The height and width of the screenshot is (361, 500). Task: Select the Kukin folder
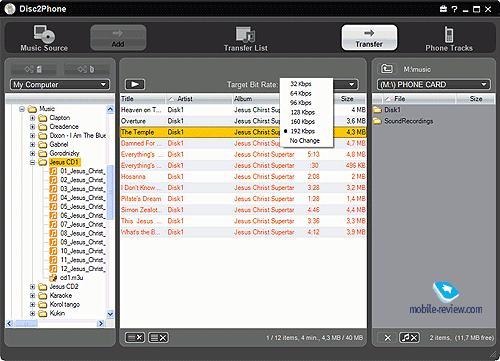coord(57,313)
